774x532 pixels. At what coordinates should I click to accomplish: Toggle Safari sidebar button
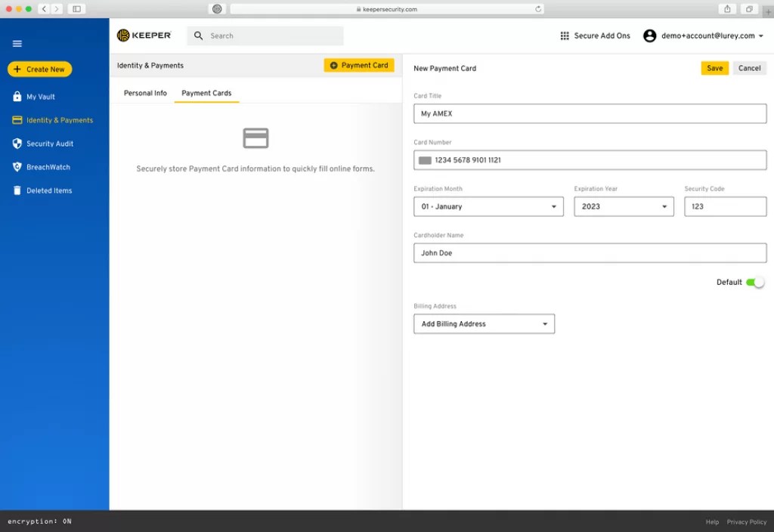(76, 9)
